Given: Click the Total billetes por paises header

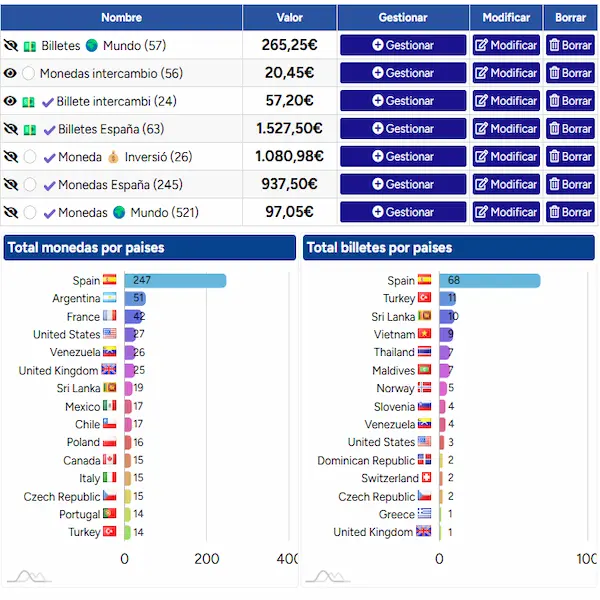Looking at the screenshot, I should [x=449, y=248].
